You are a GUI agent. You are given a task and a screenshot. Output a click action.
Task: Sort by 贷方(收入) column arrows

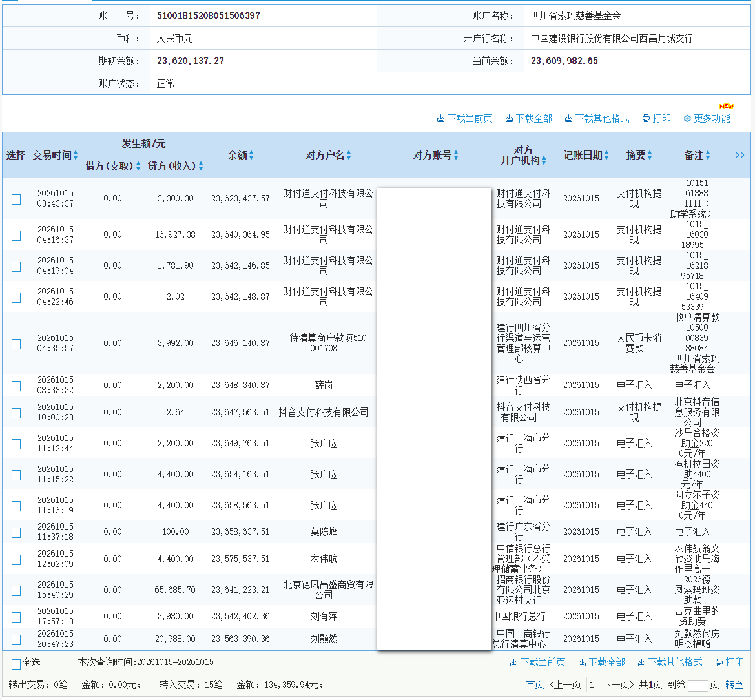pyautogui.click(x=201, y=166)
